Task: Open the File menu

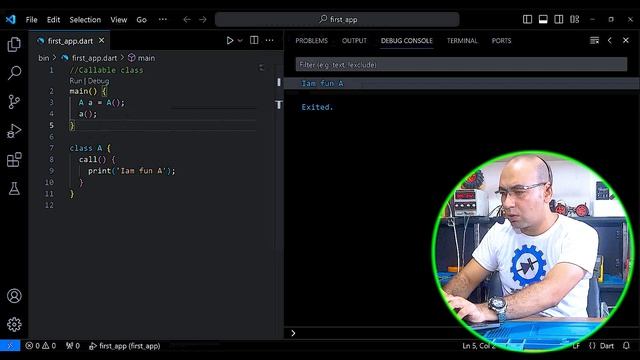Action: click(31, 20)
